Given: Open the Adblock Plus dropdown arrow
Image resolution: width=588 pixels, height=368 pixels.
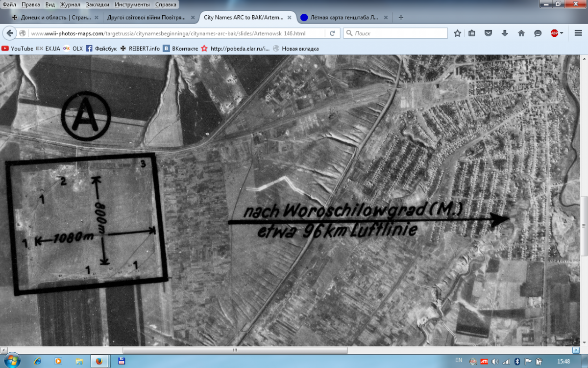Looking at the screenshot, I should (x=562, y=33).
